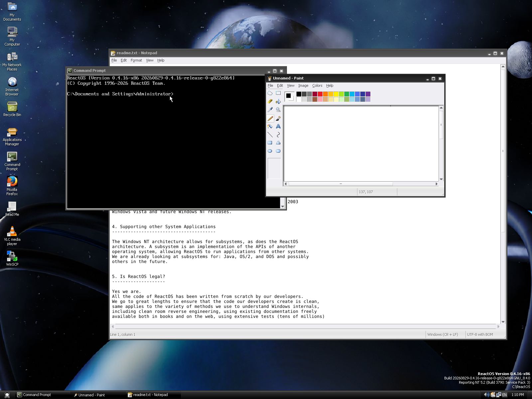Screen dimensions: 532x399
Task: Select the Applications Manager desktop icon
Action: [12, 137]
